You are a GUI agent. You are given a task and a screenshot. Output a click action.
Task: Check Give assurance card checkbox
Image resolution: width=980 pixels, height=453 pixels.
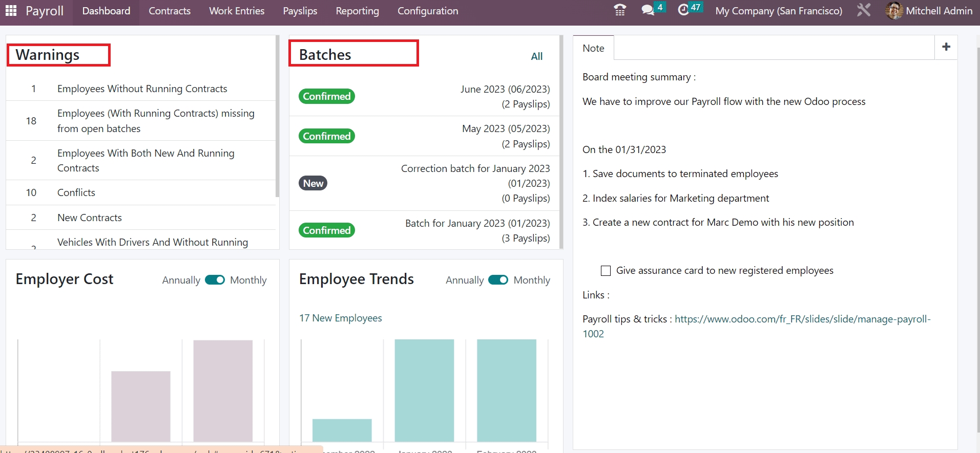[x=606, y=271]
